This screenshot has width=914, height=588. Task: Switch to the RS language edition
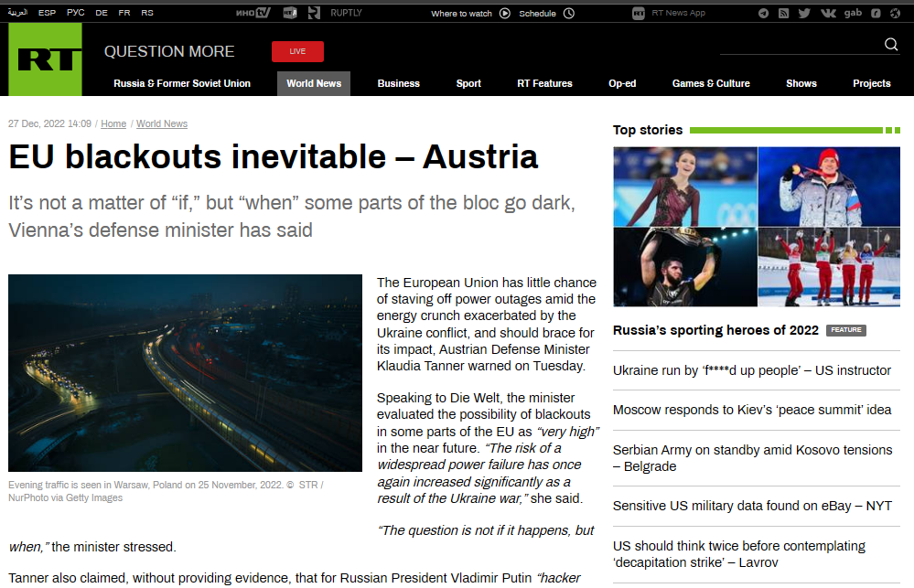pos(147,13)
